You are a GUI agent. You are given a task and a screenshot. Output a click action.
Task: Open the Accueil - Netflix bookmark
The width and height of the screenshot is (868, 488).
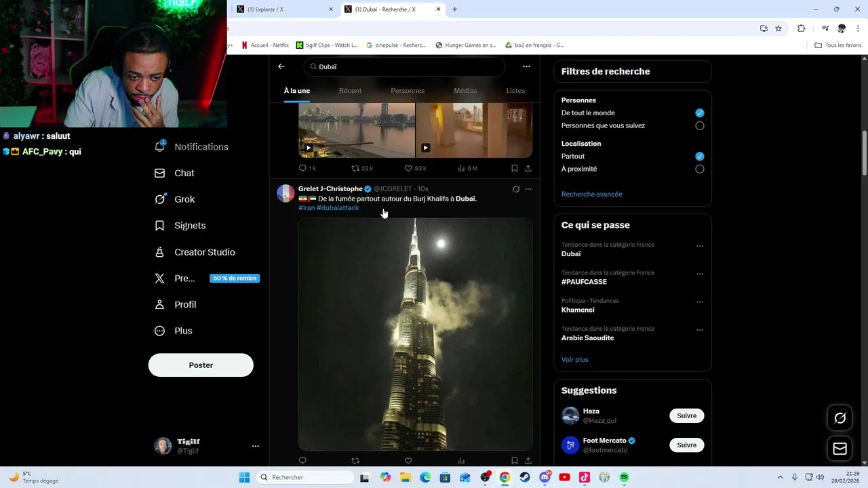pyautogui.click(x=265, y=45)
